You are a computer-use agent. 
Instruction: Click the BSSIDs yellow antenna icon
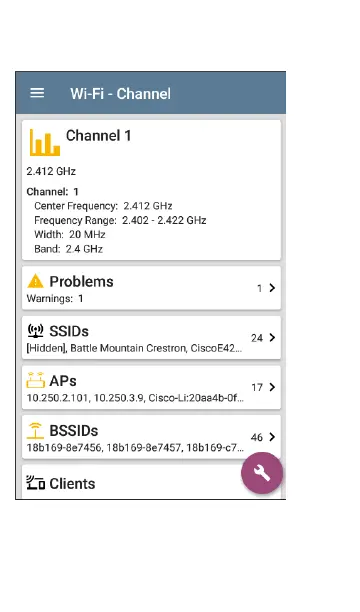(36, 431)
